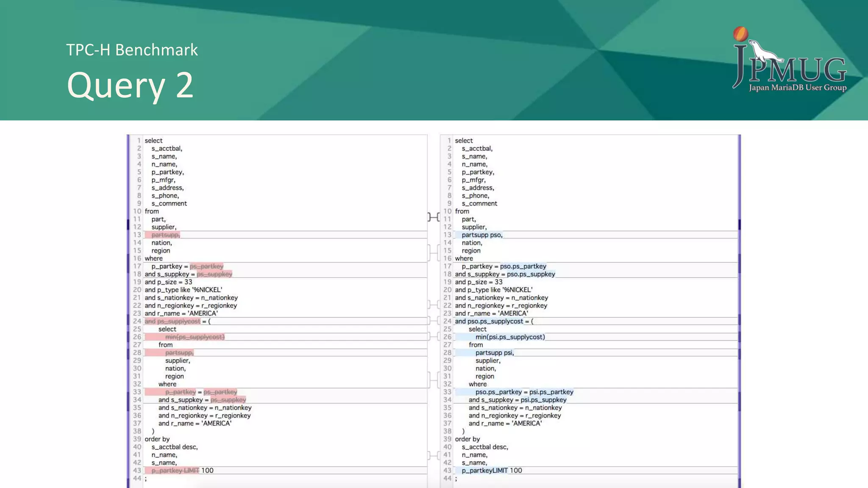This screenshot has height=488, width=868.
Task: Click the 'Query 2' slide title
Action: click(x=130, y=85)
